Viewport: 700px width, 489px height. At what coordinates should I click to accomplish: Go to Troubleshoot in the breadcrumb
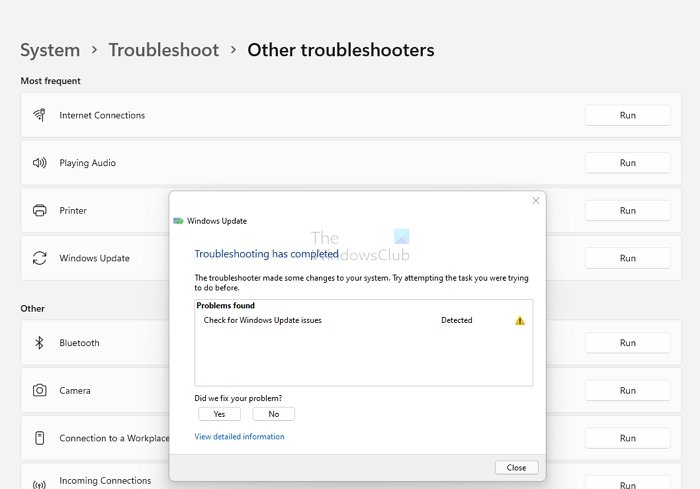164,50
